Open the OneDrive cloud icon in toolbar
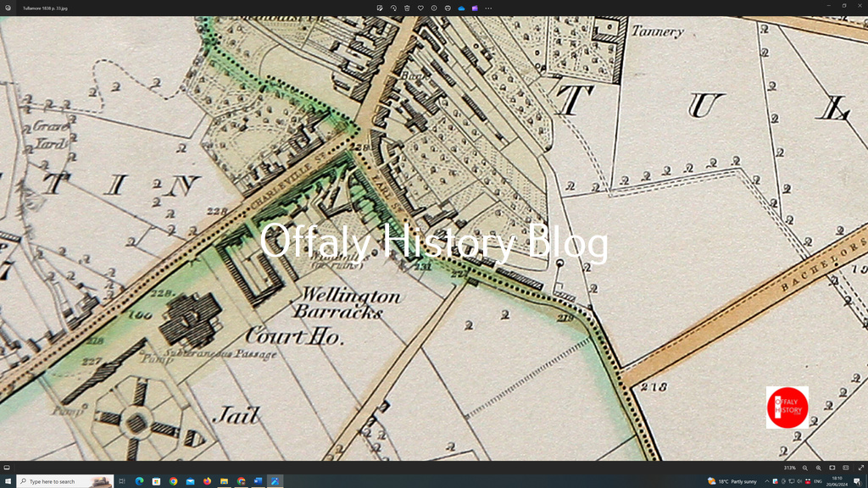 [461, 8]
